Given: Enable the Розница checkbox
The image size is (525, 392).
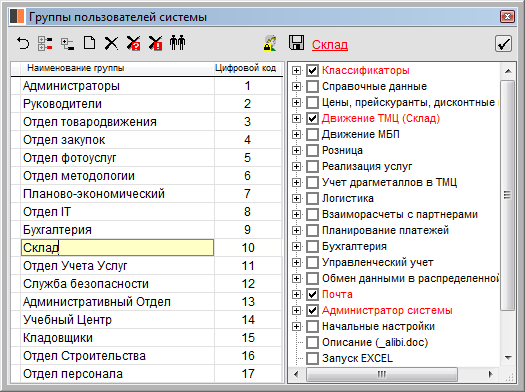Looking at the screenshot, I should [x=312, y=150].
